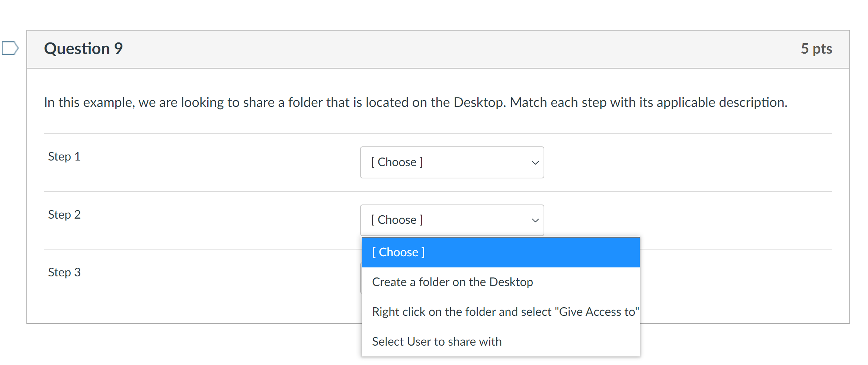Choose "Create a folder on the Desktop"

pos(501,282)
